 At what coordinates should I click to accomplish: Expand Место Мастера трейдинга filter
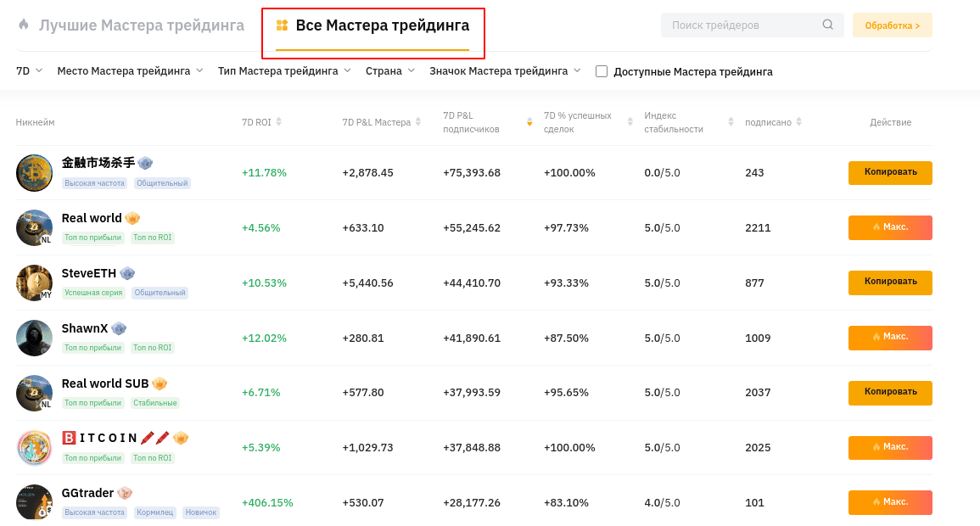(130, 71)
